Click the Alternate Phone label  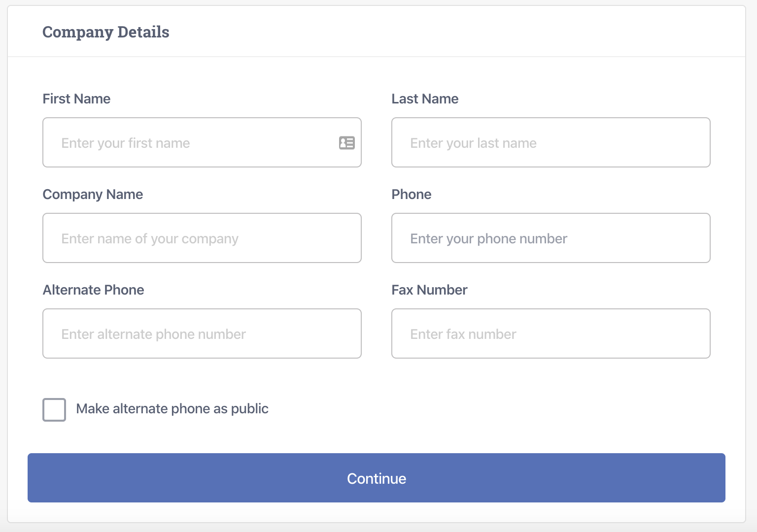coord(93,290)
